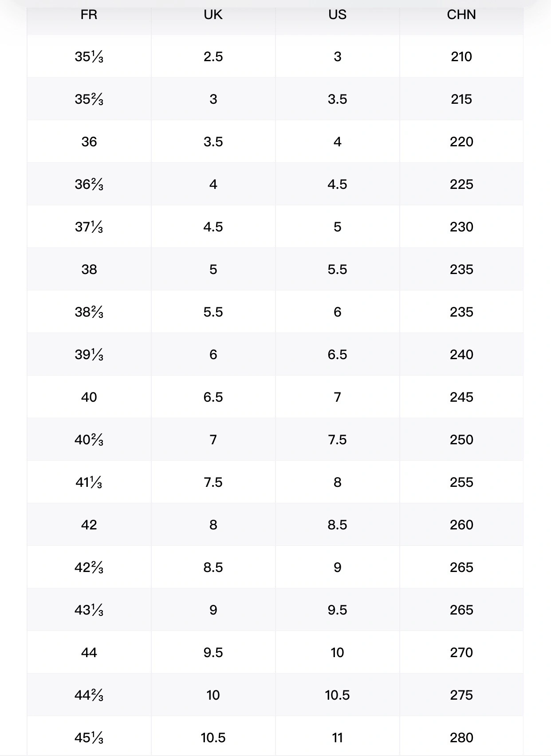Image resolution: width=551 pixels, height=756 pixels.
Task: Select the FR 38 cell
Action: (89, 270)
